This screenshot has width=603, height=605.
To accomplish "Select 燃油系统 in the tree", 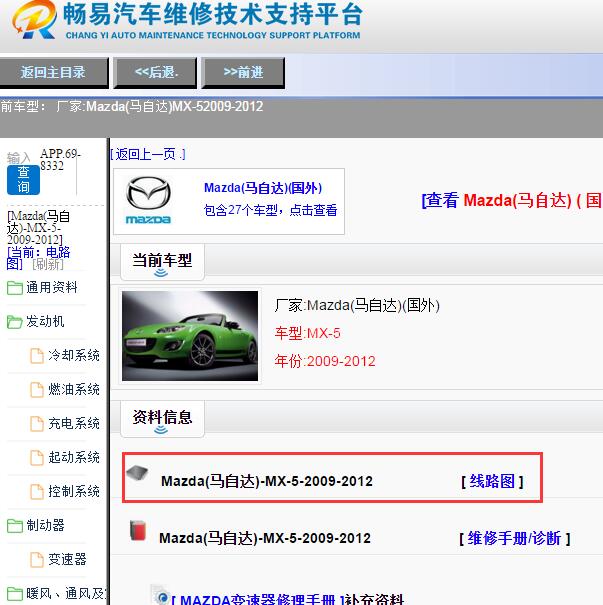I will [74, 389].
